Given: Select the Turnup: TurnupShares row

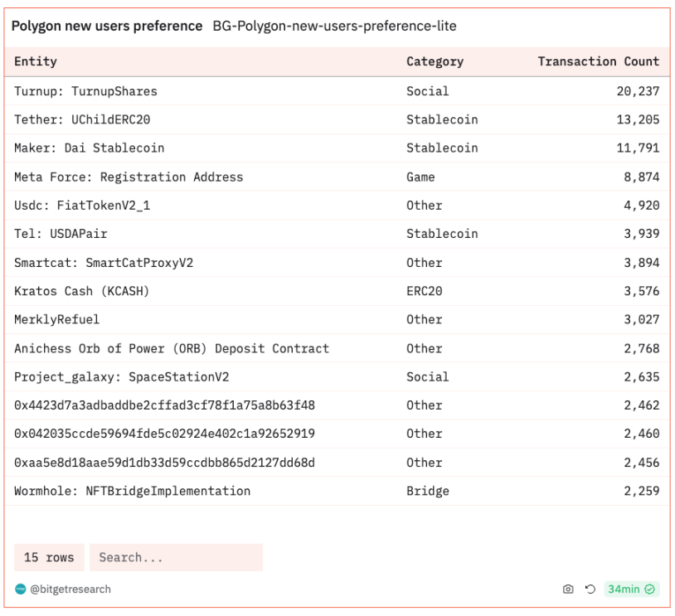Looking at the screenshot, I should click(x=85, y=91).
